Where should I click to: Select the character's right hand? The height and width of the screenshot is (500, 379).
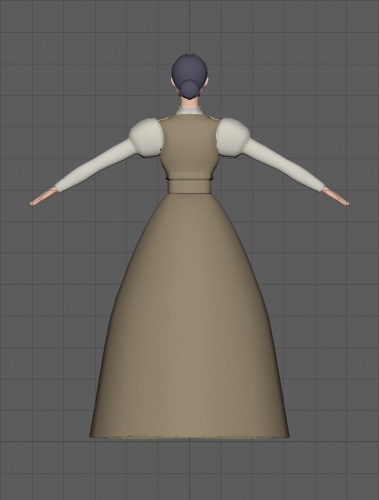pyautogui.click(x=336, y=197)
